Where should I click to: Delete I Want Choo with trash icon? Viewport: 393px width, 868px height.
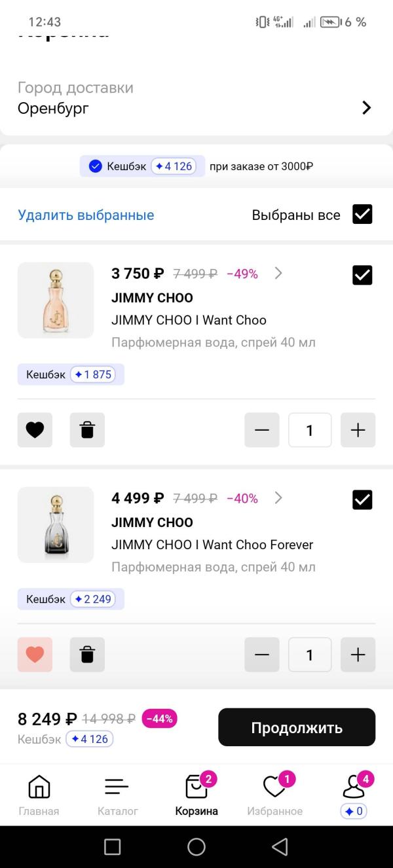(x=87, y=430)
